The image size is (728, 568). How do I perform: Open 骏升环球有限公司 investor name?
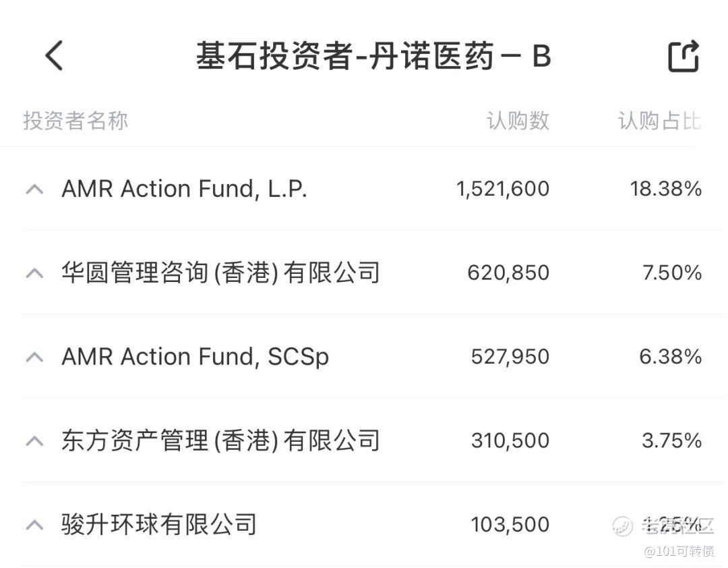(159, 525)
